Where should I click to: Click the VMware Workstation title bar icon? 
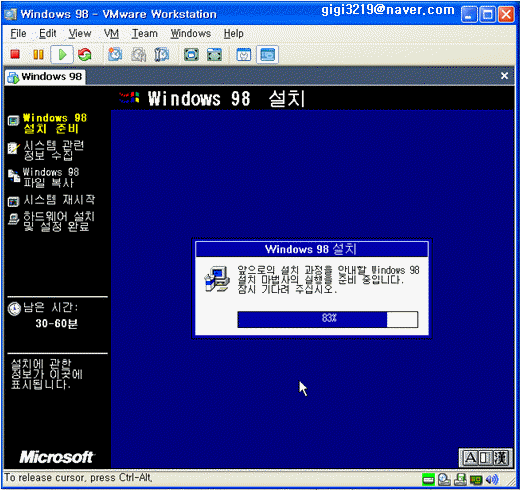(11, 14)
